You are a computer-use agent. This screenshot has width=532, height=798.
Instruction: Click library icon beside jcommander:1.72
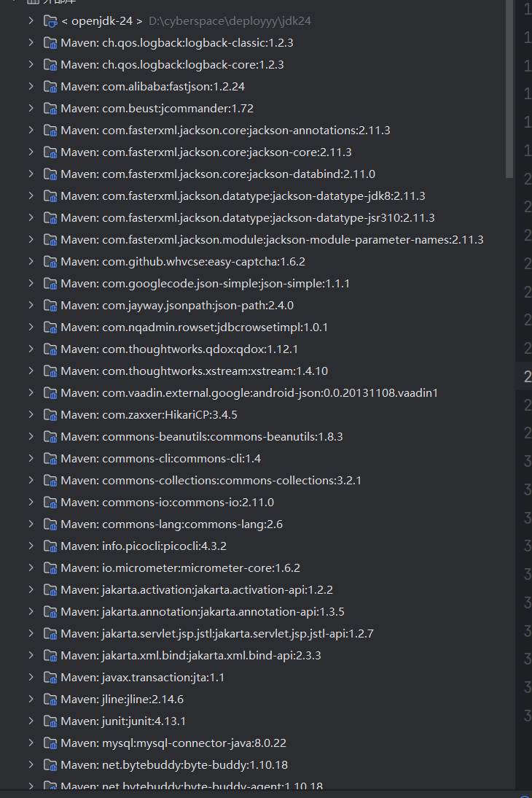point(50,109)
